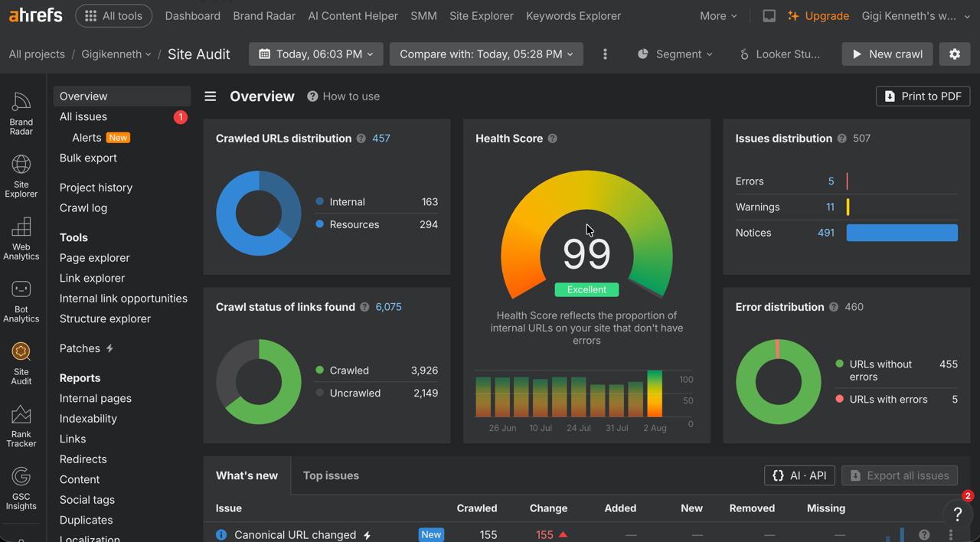Open How to use guide
The image size is (980, 542).
click(x=343, y=96)
